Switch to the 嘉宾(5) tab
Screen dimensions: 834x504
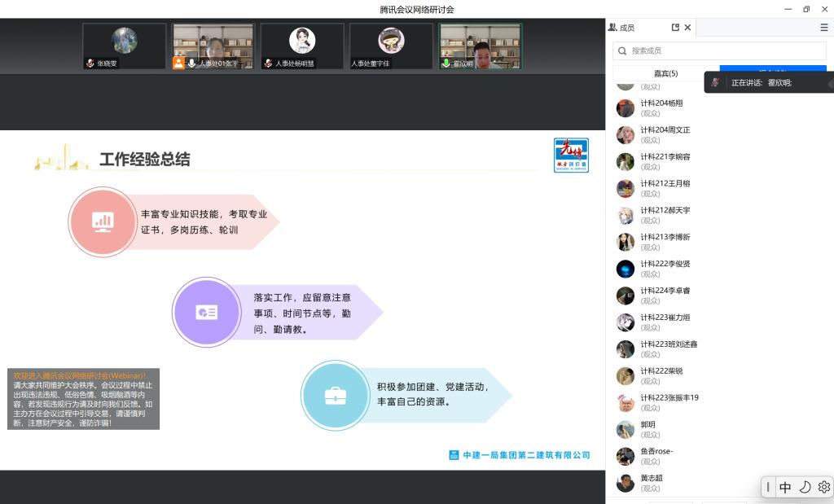coord(665,73)
